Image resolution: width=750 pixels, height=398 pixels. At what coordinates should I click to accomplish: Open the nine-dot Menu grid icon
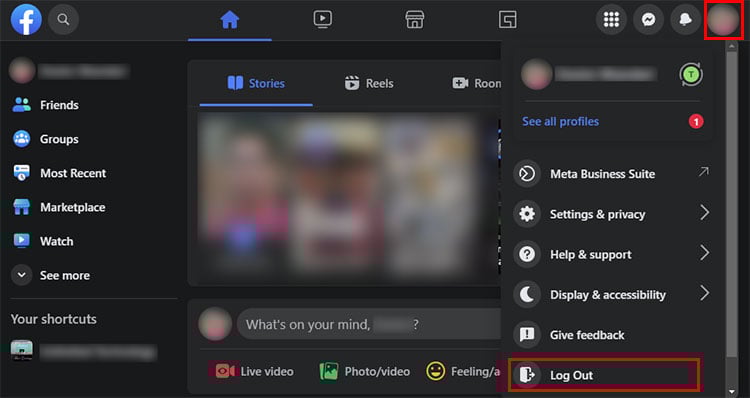(x=611, y=20)
